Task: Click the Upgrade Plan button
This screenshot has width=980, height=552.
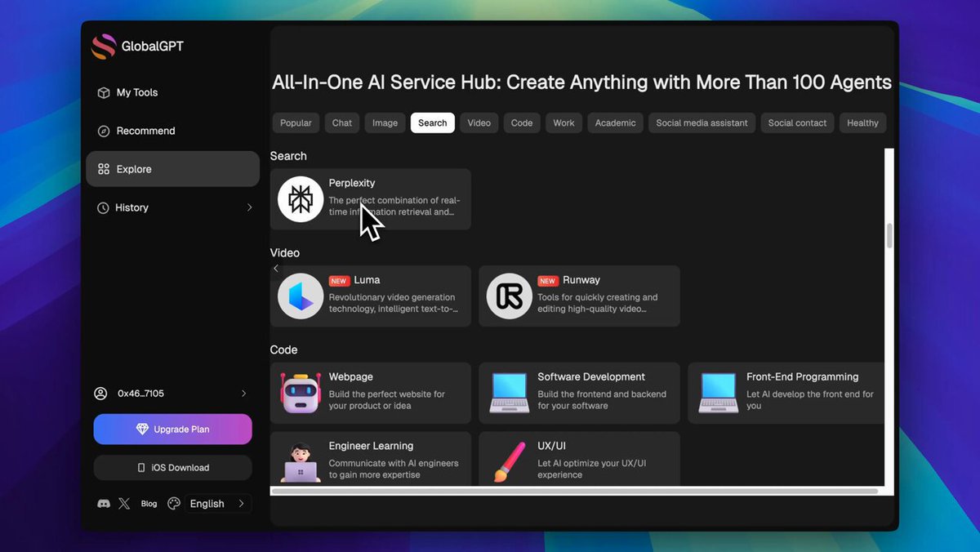Action: pyautogui.click(x=173, y=430)
